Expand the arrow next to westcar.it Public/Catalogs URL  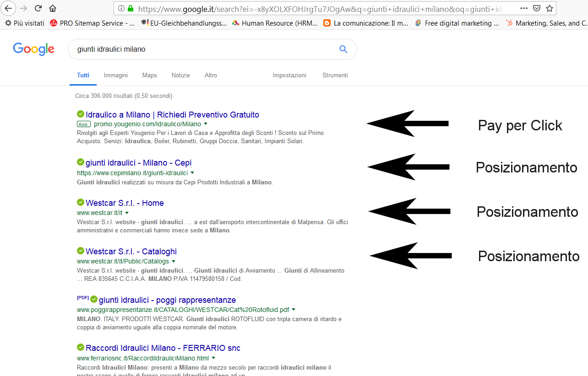pos(174,261)
